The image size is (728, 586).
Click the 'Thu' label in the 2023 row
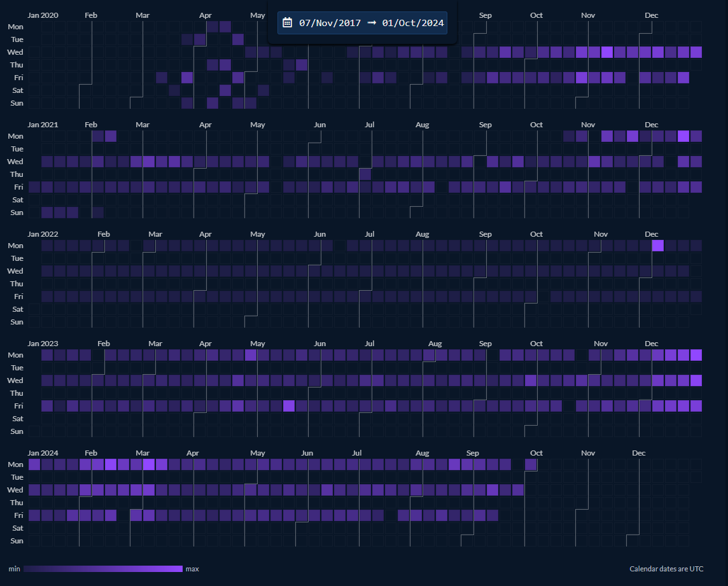tap(17, 393)
